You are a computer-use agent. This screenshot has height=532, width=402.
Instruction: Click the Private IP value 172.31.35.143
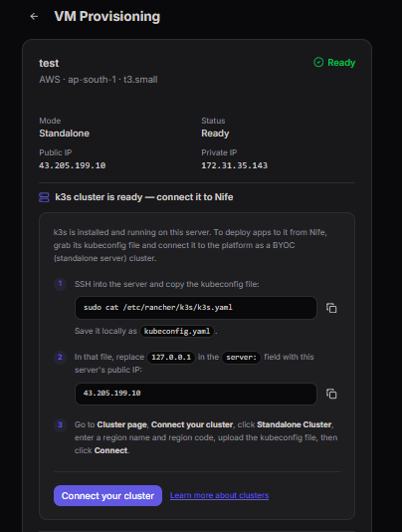click(x=234, y=165)
